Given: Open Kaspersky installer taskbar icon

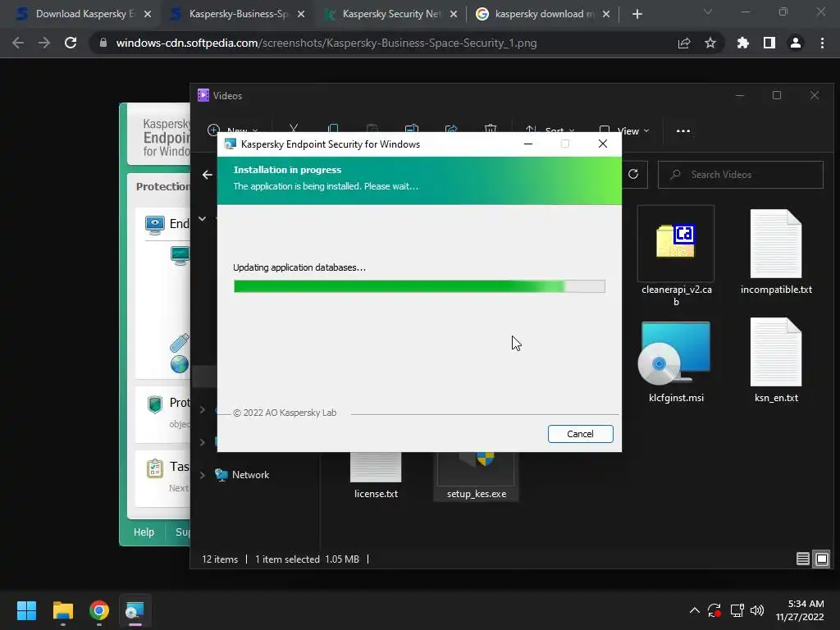Looking at the screenshot, I should pyautogui.click(x=135, y=610).
